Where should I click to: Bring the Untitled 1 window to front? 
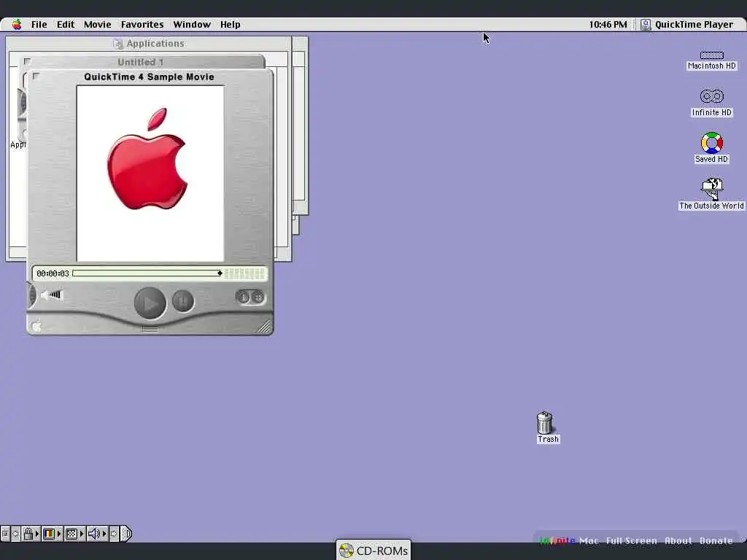[141, 62]
